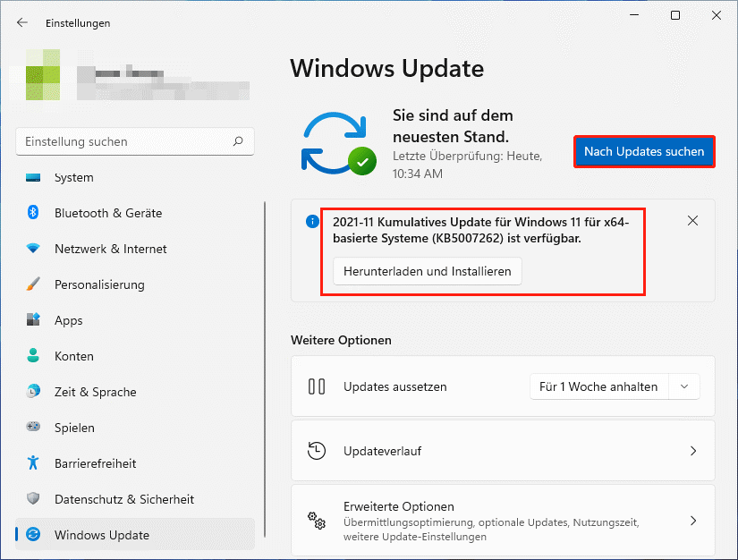The image size is (738, 560).
Task: Expand Erweiterte Optionen with its chevron
Action: pos(692,520)
